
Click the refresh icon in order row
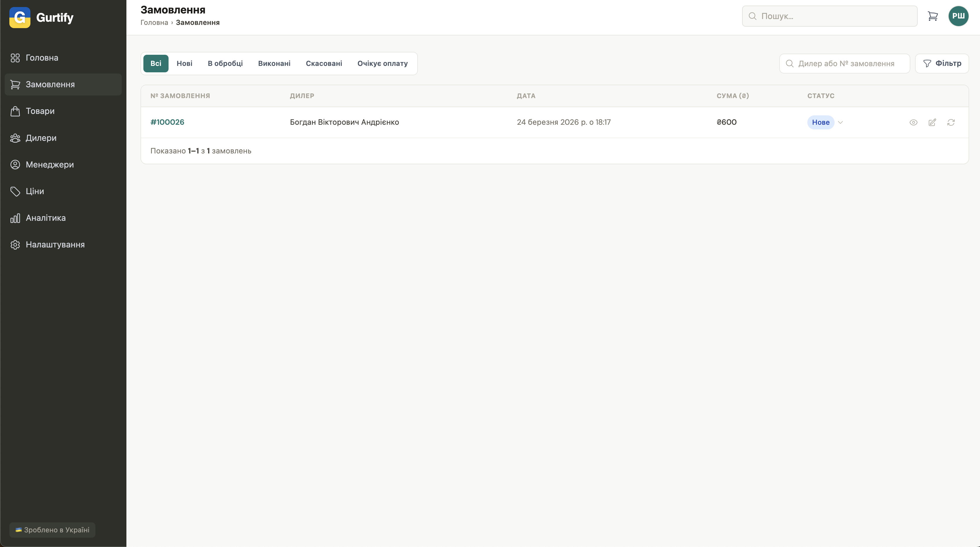(x=951, y=122)
